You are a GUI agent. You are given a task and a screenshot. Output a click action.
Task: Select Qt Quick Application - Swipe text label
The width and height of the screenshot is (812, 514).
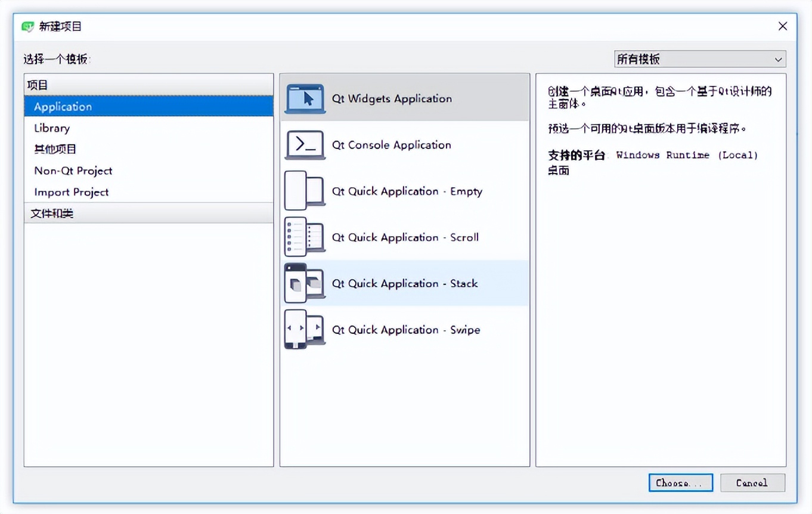point(405,330)
